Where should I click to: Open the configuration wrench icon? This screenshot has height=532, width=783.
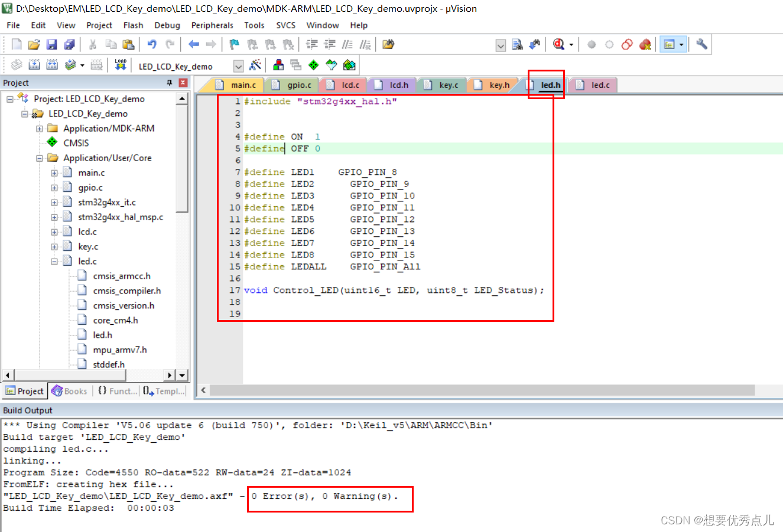pos(701,44)
